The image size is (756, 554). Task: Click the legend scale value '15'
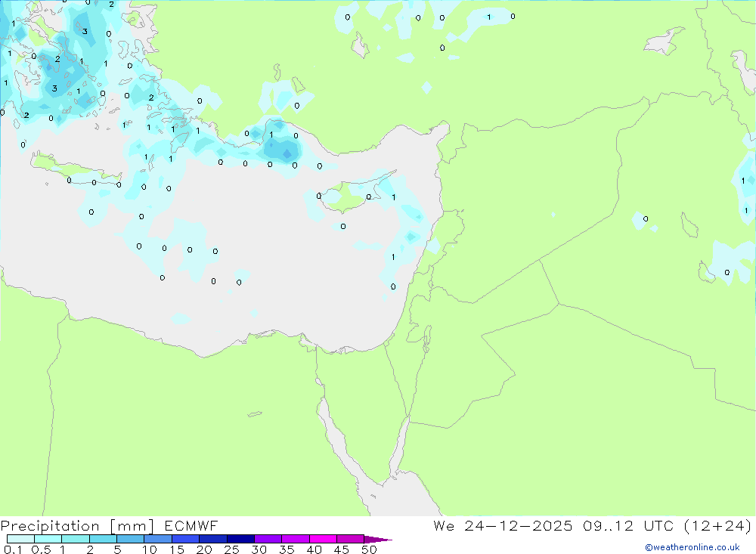tap(177, 549)
